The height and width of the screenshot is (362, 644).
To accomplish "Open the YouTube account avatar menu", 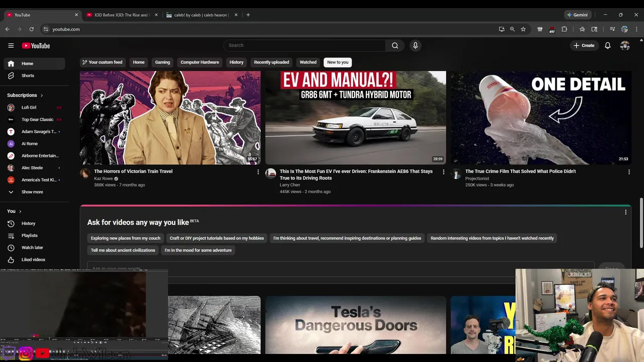I will tap(625, 45).
